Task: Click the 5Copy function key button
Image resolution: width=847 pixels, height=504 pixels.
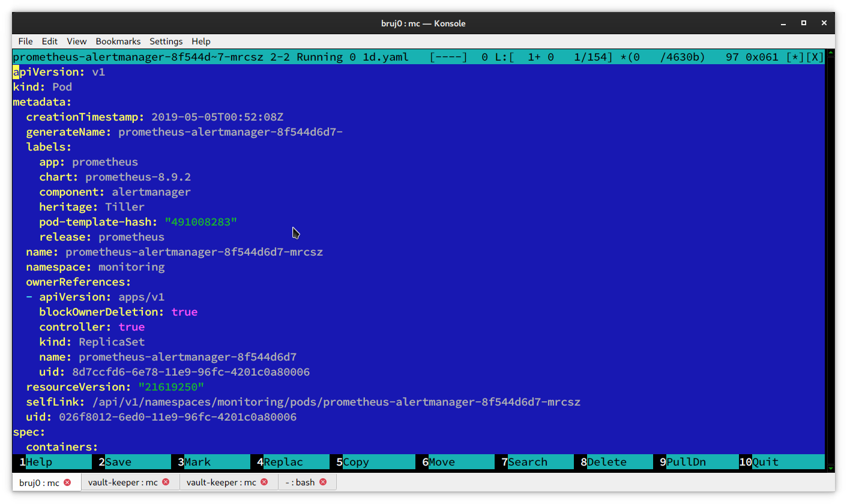Action: click(x=372, y=462)
